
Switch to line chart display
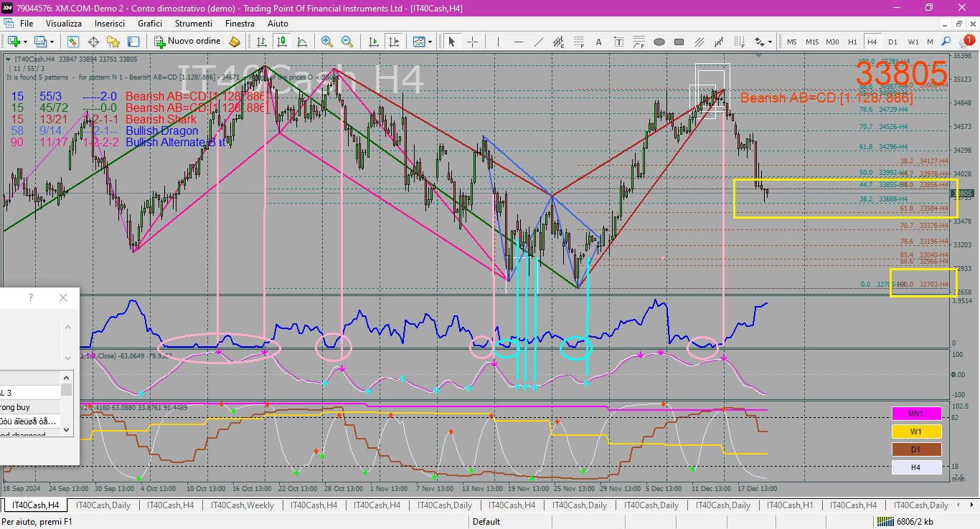point(302,42)
